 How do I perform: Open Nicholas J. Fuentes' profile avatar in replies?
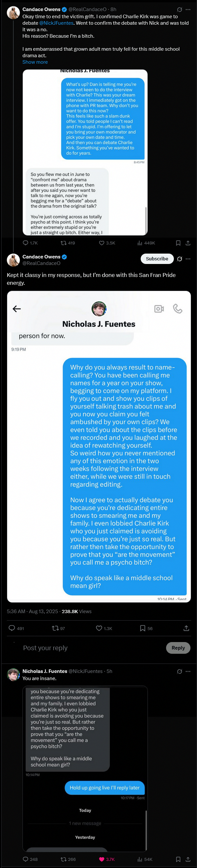click(13, 674)
